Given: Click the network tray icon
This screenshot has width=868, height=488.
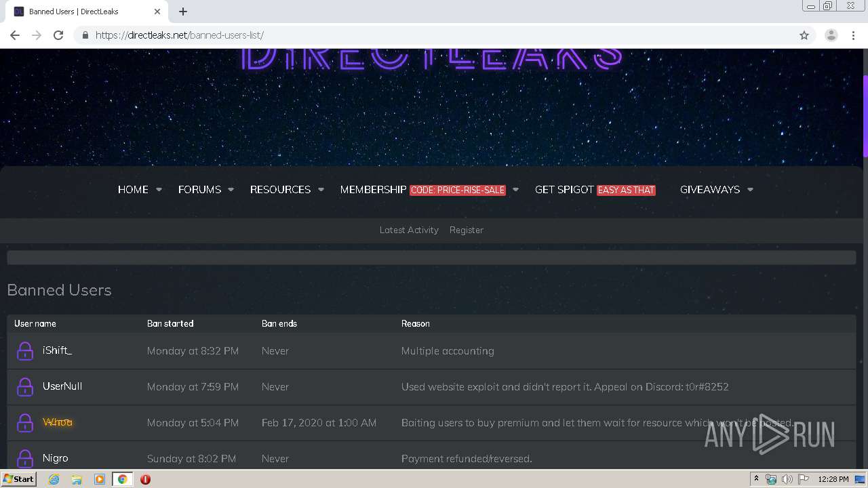Looking at the screenshot, I should [771, 479].
